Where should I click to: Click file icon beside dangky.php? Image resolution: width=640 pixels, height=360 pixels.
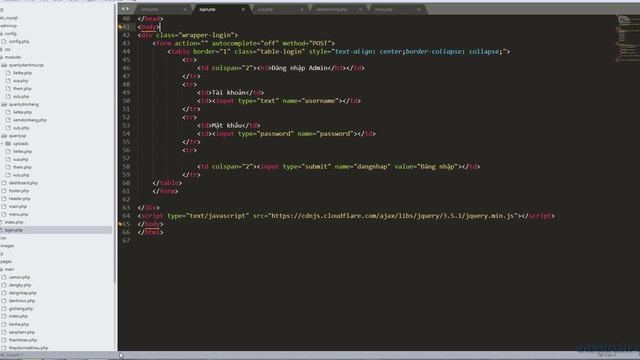[4, 285]
